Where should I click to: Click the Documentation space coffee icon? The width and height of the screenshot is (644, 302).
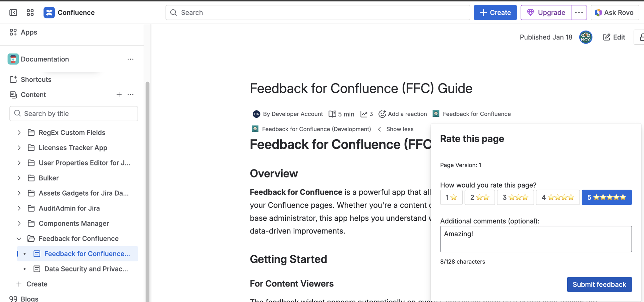[13, 59]
